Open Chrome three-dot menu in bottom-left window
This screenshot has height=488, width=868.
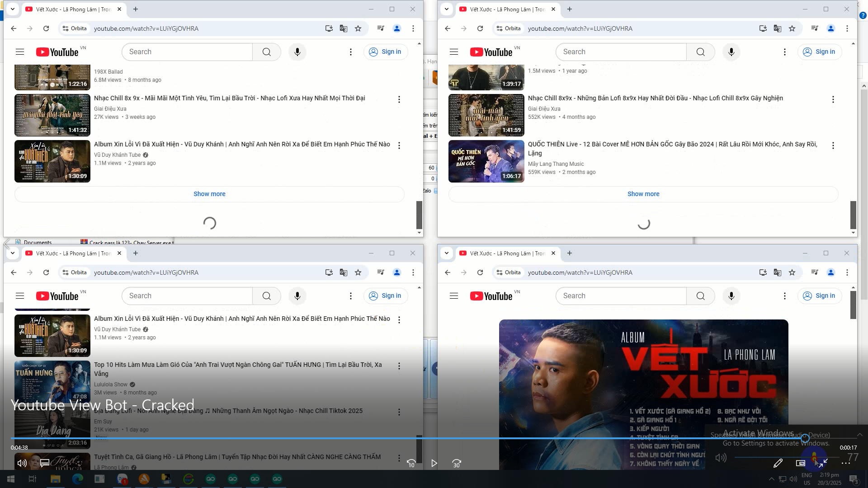tap(413, 272)
